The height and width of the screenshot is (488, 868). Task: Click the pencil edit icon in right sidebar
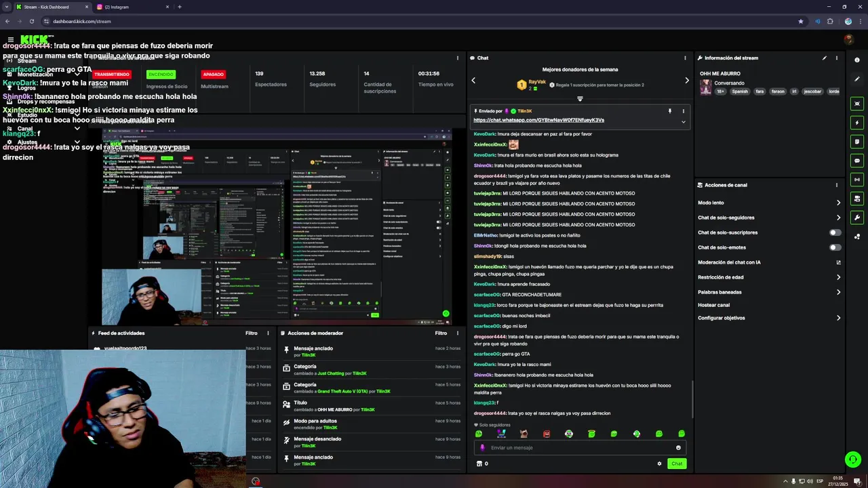point(857,79)
